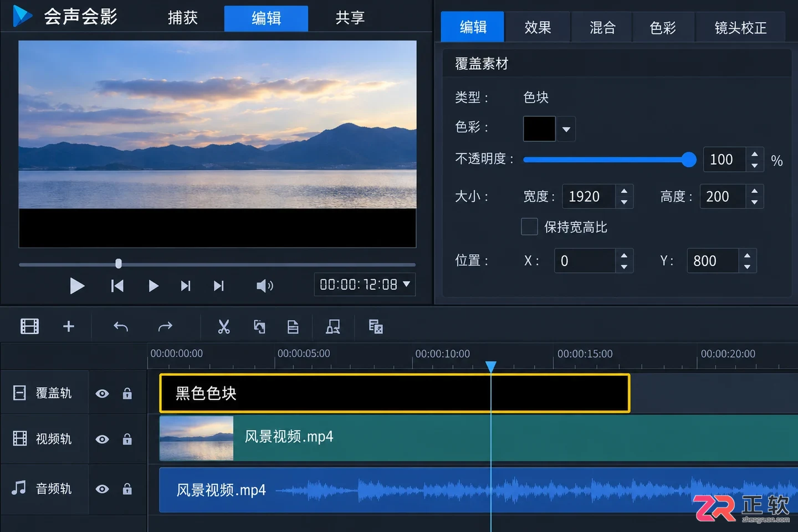
Task: Switch to the 共享 tab
Action: (350, 18)
